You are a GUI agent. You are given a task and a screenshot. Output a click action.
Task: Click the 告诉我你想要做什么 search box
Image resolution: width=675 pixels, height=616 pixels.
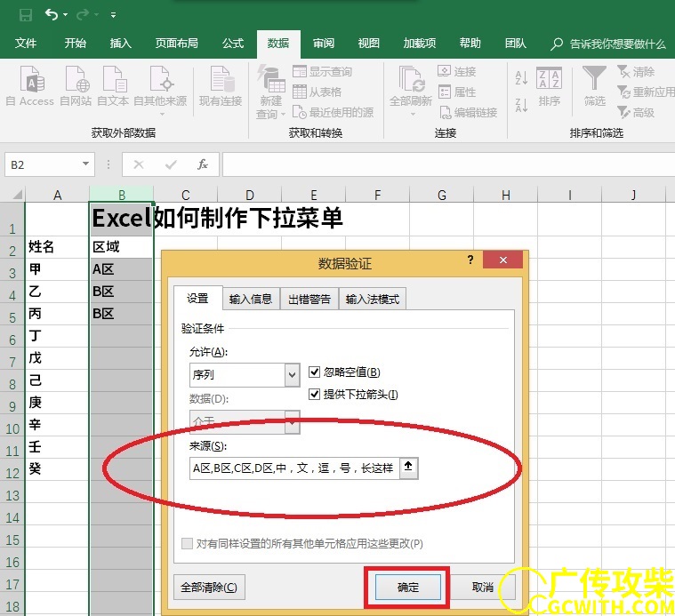pyautogui.click(x=607, y=44)
